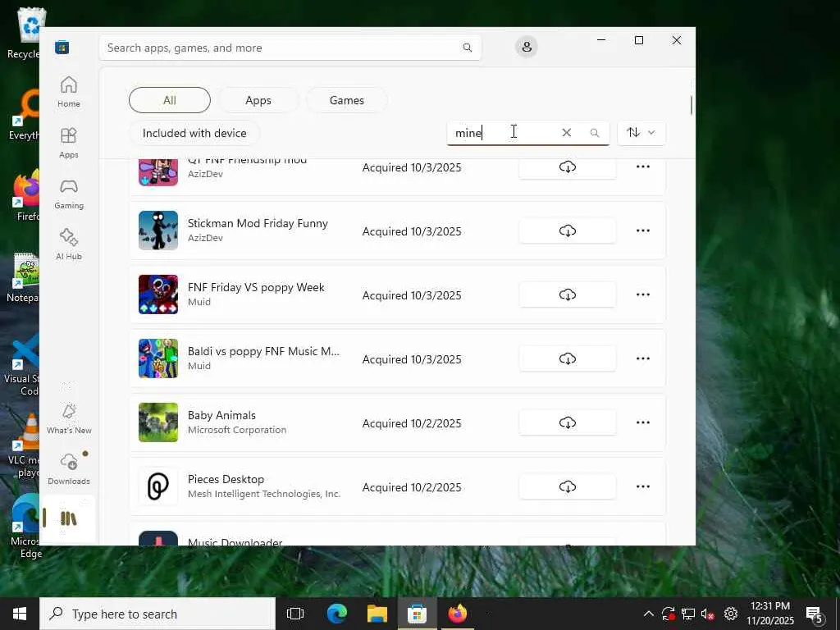Open the sort order dropdown
The height and width of the screenshot is (630, 840).
coord(641,132)
